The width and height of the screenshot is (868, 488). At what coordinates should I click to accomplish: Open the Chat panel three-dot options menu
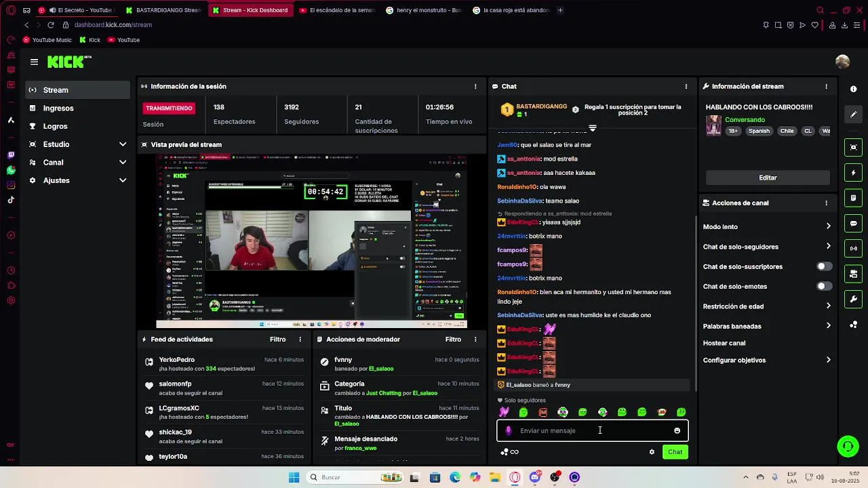[686, 87]
